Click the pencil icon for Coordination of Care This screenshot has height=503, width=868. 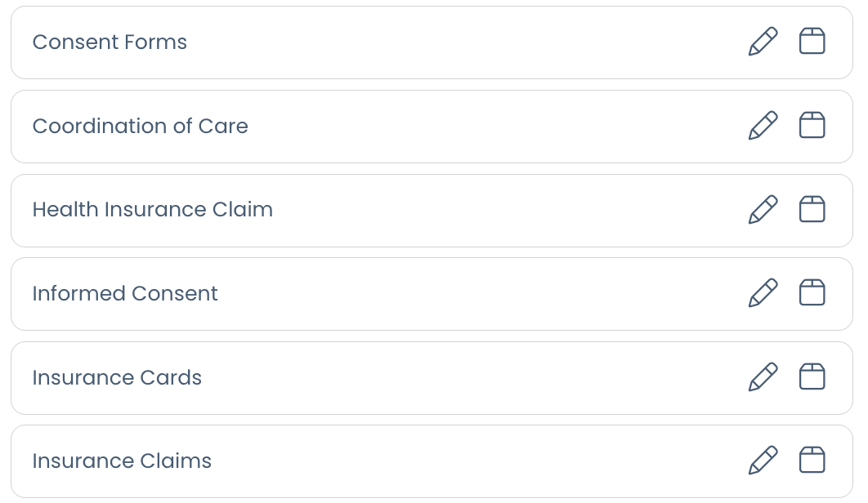(x=763, y=126)
